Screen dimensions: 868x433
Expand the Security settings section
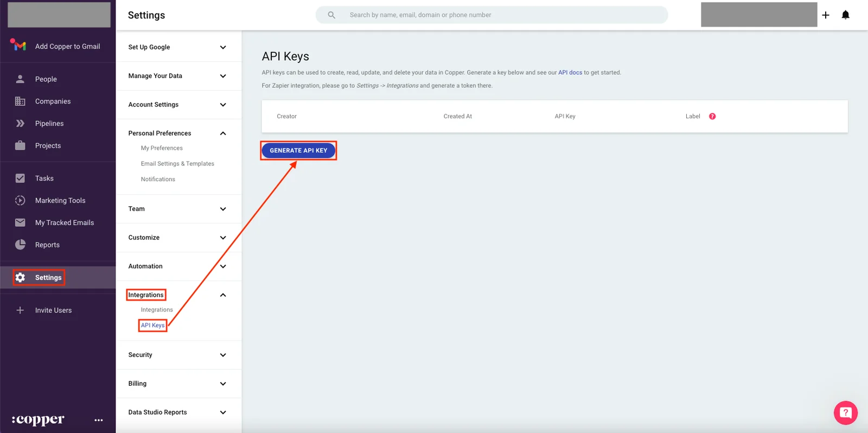point(178,355)
